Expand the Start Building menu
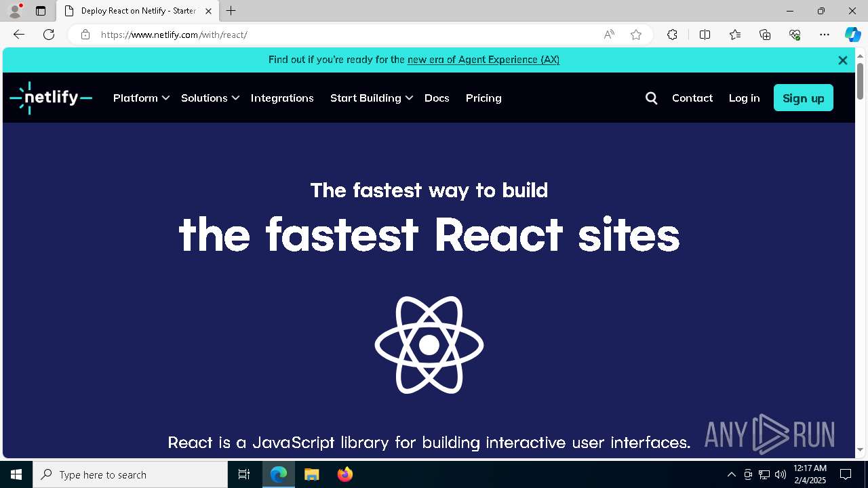This screenshot has width=868, height=488. click(x=372, y=98)
